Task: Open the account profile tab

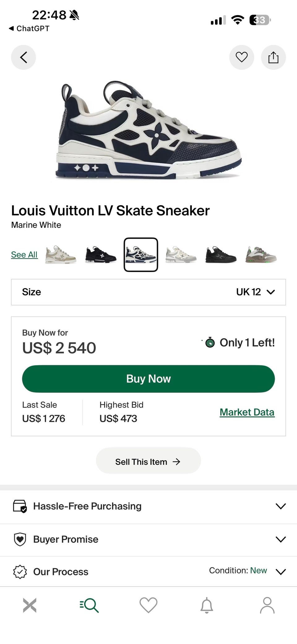Action: click(x=267, y=605)
